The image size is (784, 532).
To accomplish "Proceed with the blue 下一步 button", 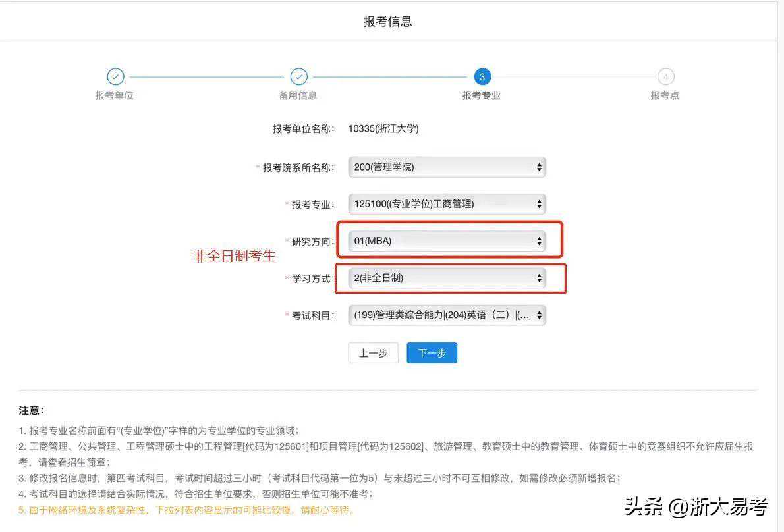I will (x=432, y=353).
